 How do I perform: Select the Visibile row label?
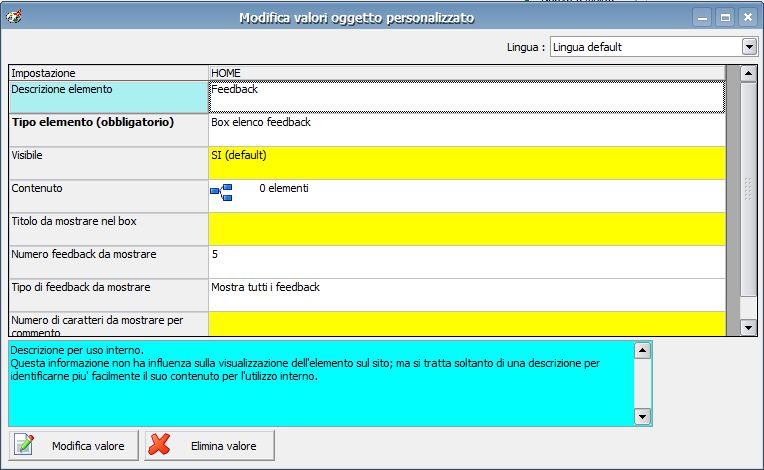pos(109,164)
